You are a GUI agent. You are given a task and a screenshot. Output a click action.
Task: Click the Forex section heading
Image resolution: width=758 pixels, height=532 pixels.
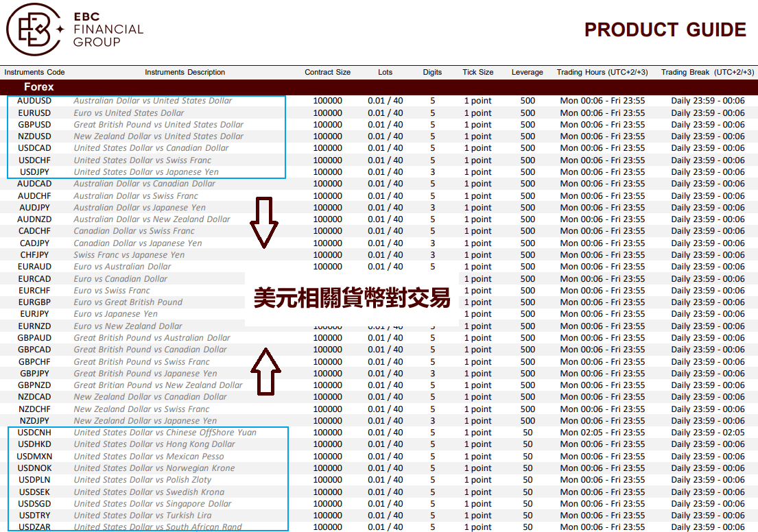38,87
